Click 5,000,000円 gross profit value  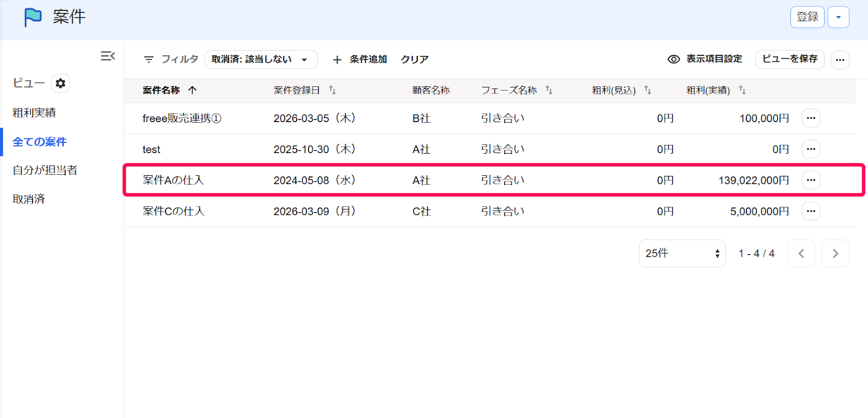point(759,211)
